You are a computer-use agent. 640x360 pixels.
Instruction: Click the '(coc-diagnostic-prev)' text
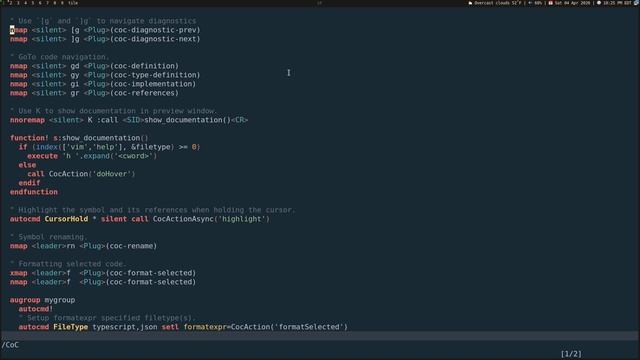tap(155, 30)
